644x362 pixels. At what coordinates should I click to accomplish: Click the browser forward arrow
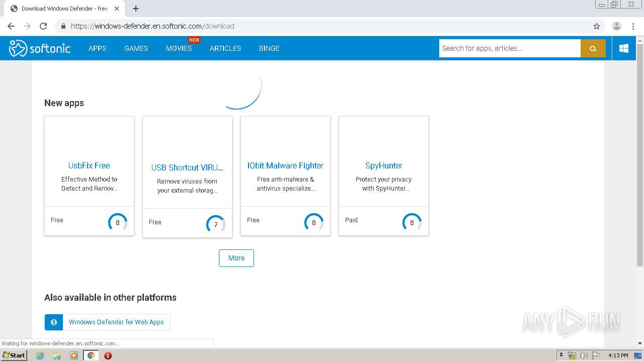point(27,26)
